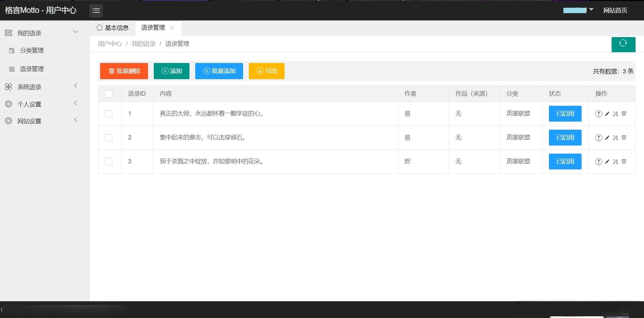Click the up-arrow icon in row 2

598,138
